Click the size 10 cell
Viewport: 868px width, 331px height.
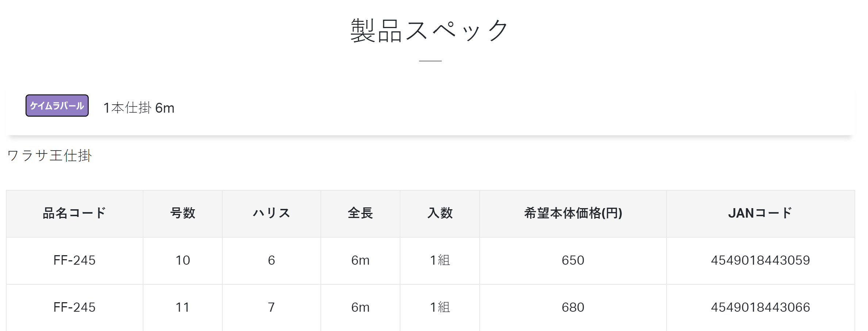[183, 261]
